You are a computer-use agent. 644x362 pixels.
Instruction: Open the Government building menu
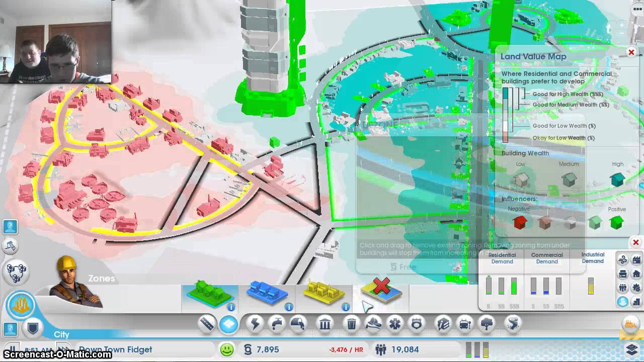click(325, 324)
